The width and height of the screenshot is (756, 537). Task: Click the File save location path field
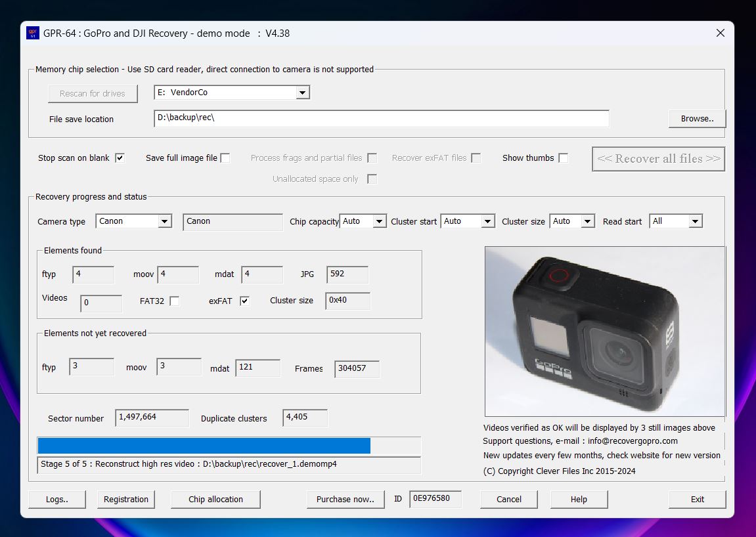click(x=382, y=119)
